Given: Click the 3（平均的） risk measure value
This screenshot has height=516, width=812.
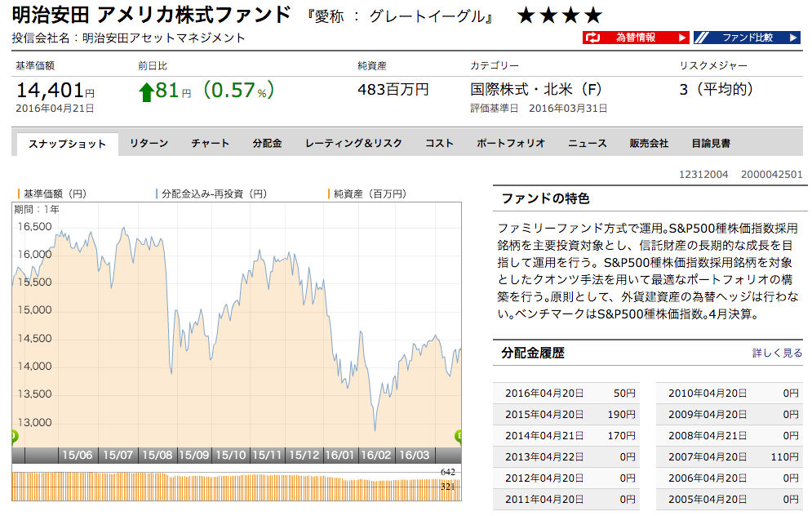Looking at the screenshot, I should [x=717, y=90].
